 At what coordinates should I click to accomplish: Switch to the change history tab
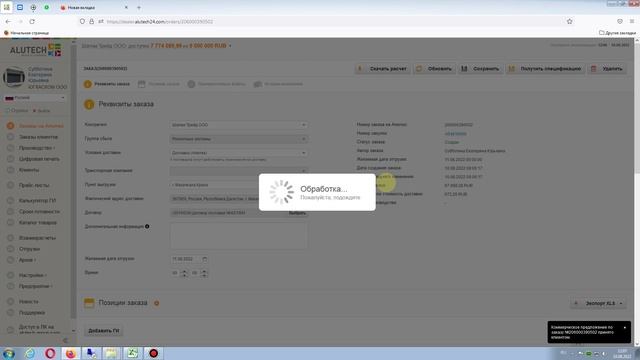coord(278,84)
